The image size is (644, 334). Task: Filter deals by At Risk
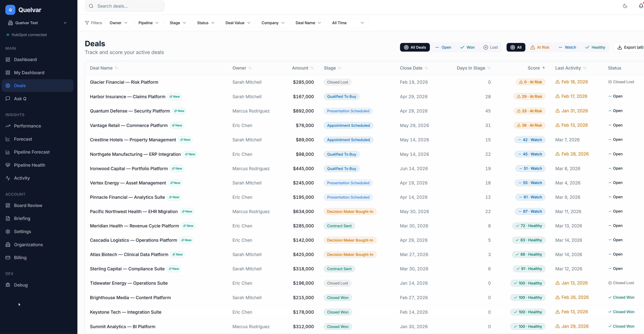540,47
